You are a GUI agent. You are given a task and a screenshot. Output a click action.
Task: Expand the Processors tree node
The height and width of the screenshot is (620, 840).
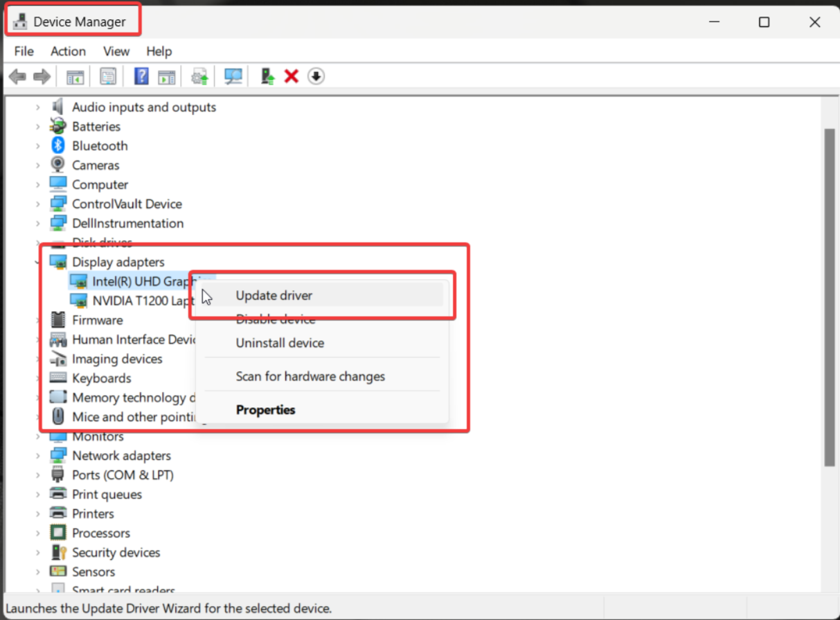(x=37, y=533)
